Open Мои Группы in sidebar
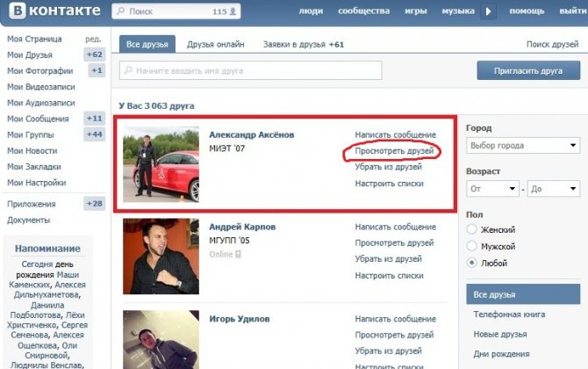The image size is (588, 369). 31,134
